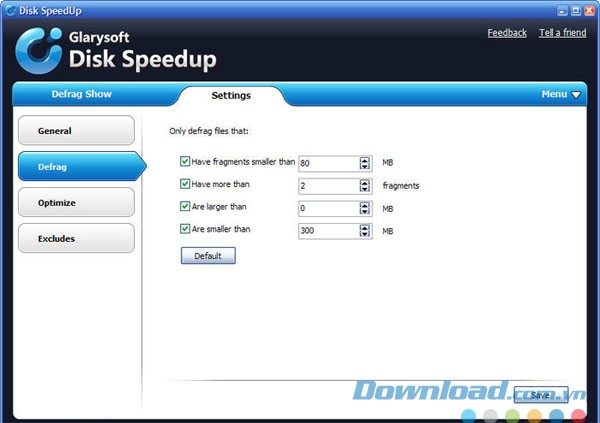Image resolution: width=600 pixels, height=423 pixels.
Task: Click the Glarysoft Disk Speedup logo icon
Action: pos(39,51)
